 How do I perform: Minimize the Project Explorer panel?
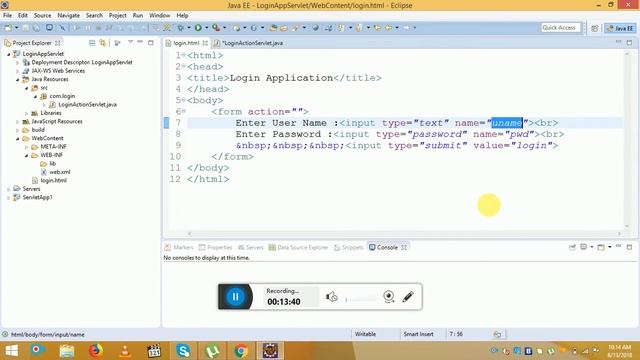point(140,42)
